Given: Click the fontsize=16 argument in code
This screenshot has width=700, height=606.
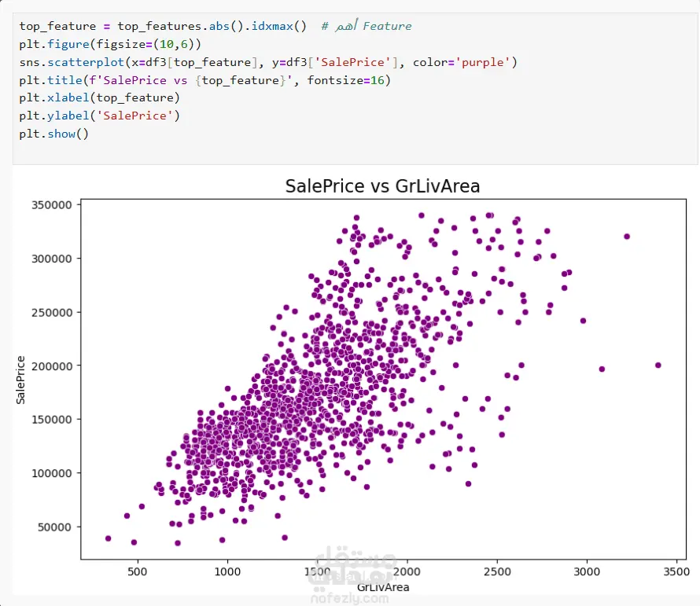Looking at the screenshot, I should (x=345, y=80).
